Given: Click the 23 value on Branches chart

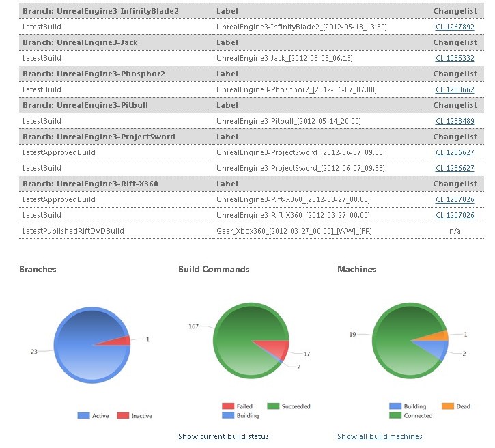Looking at the screenshot, I should [34, 352].
